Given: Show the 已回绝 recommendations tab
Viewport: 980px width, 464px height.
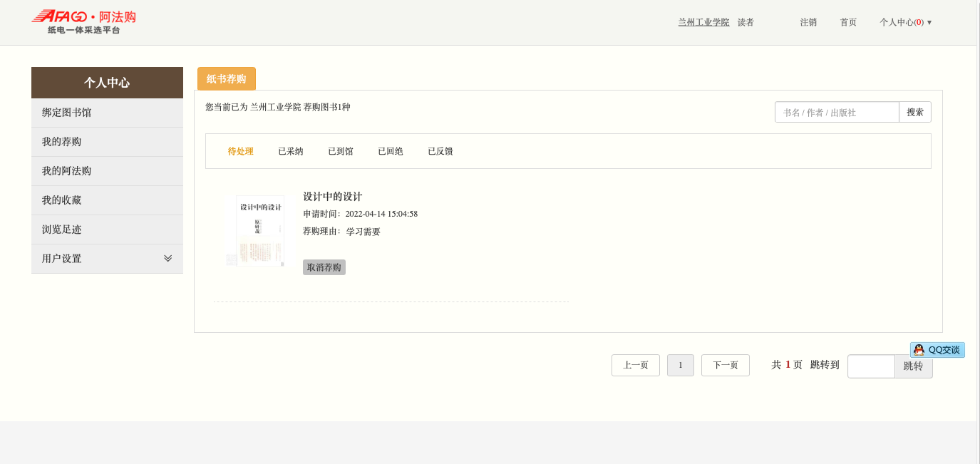Looking at the screenshot, I should [390, 151].
